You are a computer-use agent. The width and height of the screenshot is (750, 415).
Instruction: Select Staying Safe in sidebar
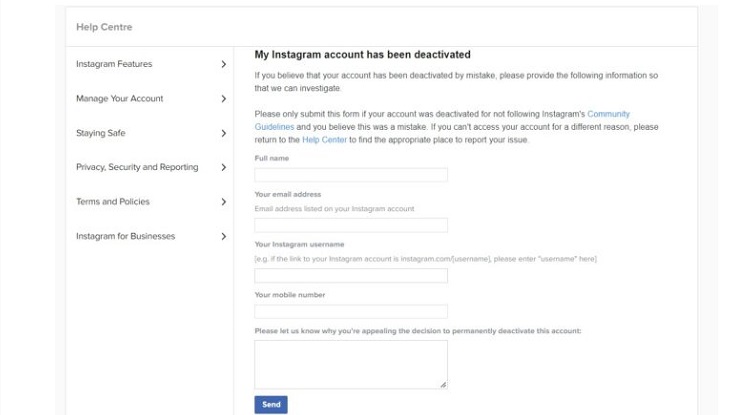[100, 133]
